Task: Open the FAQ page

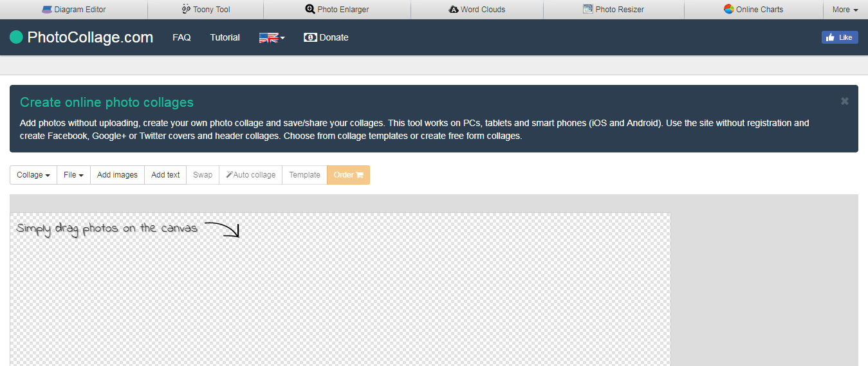Action: 181,37
